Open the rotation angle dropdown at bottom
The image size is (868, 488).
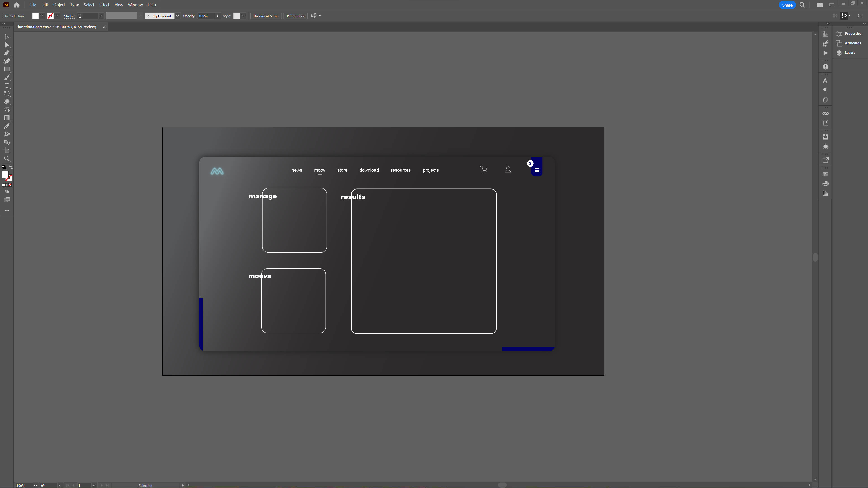[x=60, y=485]
